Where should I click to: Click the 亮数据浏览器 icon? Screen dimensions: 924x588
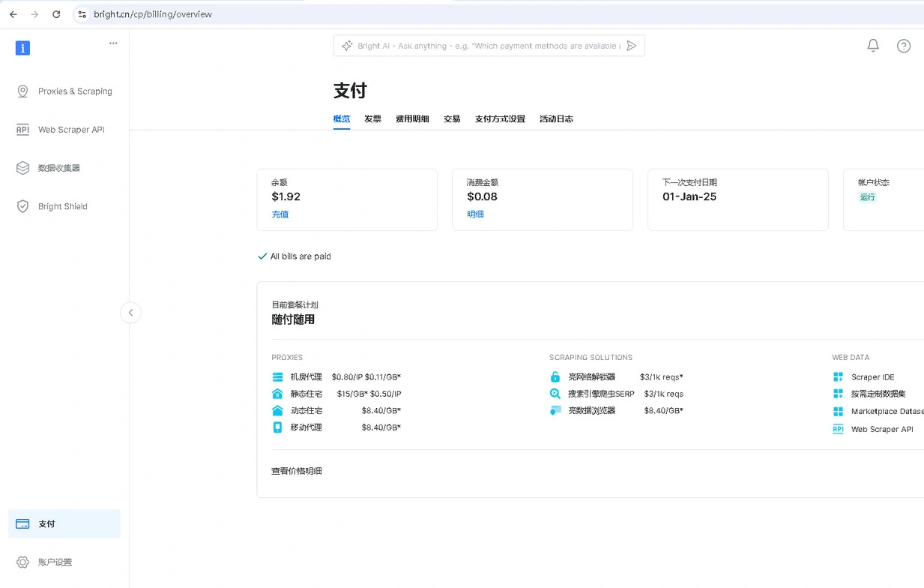(555, 410)
